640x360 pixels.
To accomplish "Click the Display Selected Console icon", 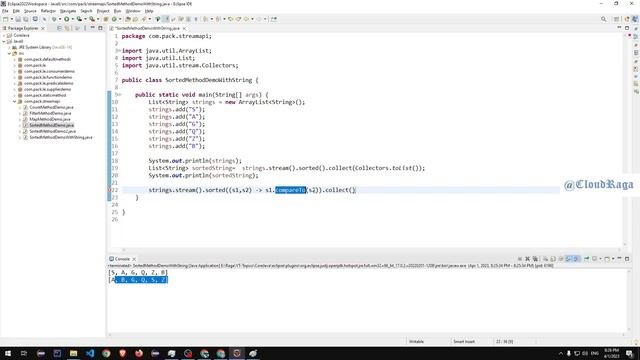I will 594,259.
